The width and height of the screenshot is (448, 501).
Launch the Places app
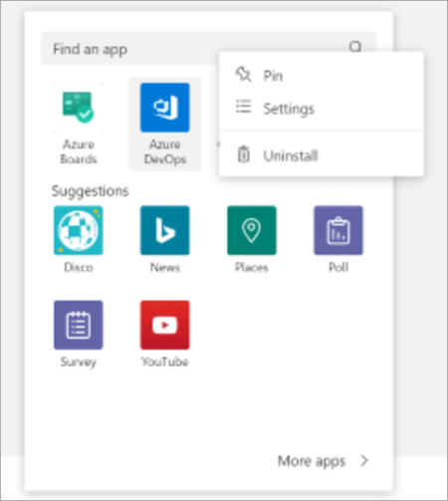pos(252,230)
